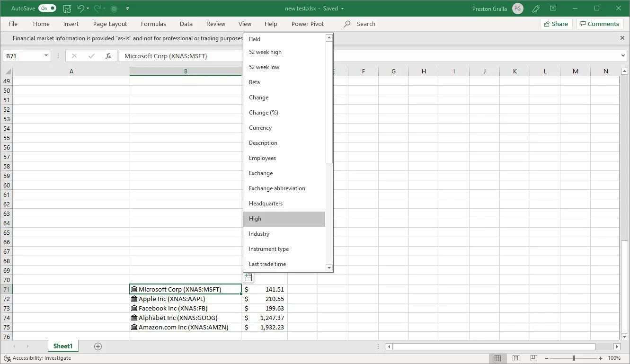
Task: Click the Save icon in title bar
Action: (67, 9)
